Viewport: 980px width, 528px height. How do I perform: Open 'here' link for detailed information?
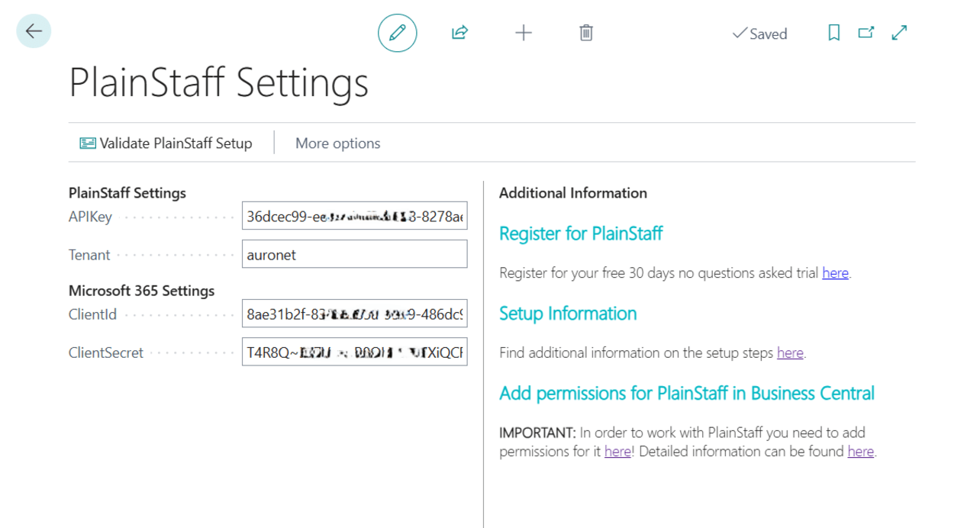pyautogui.click(x=860, y=452)
